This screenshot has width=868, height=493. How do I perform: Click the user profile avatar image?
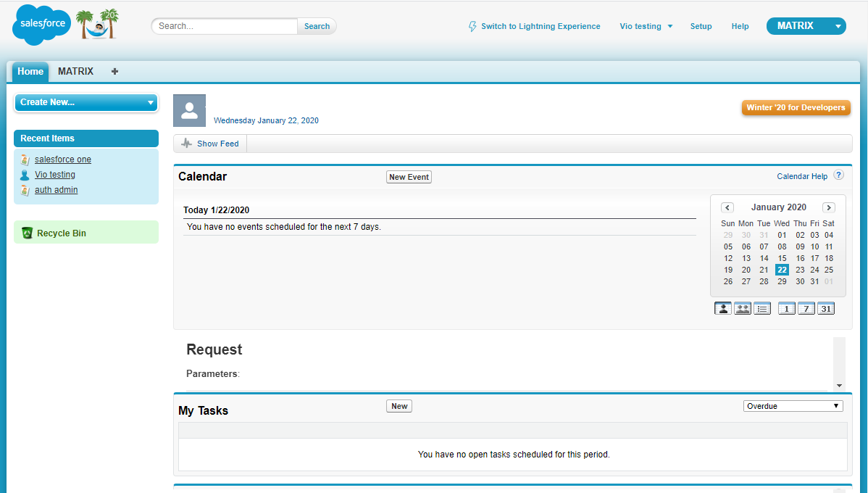(189, 111)
